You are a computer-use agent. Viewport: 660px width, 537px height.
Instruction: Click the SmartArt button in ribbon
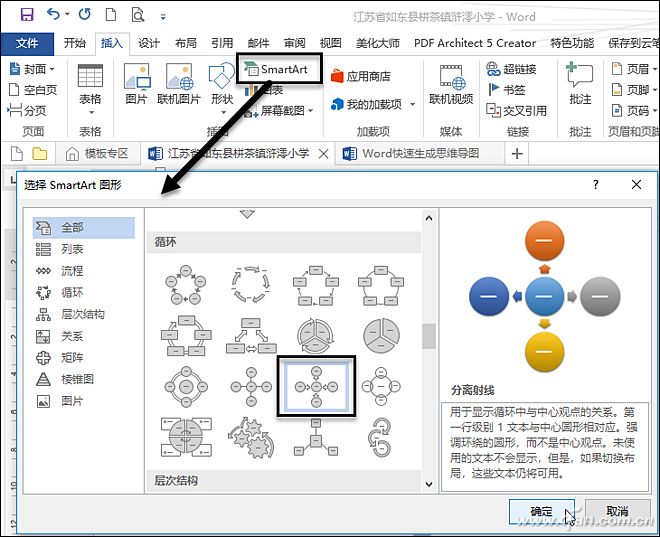(278, 69)
